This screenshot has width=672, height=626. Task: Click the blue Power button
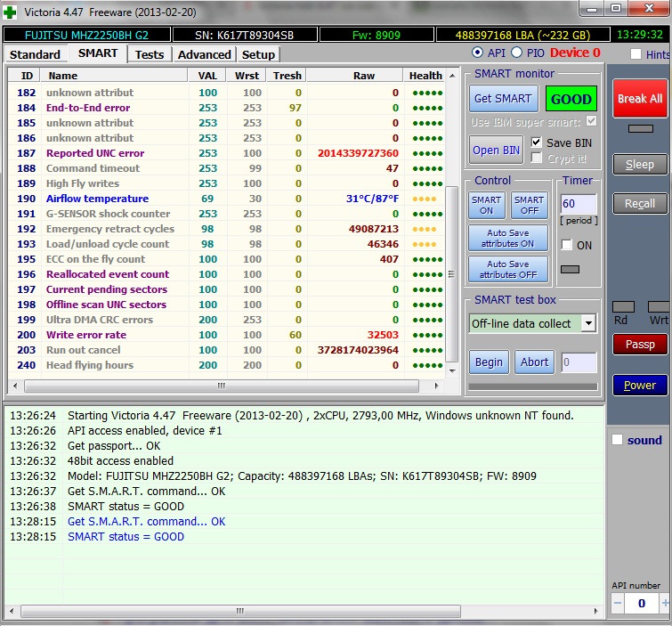click(639, 385)
